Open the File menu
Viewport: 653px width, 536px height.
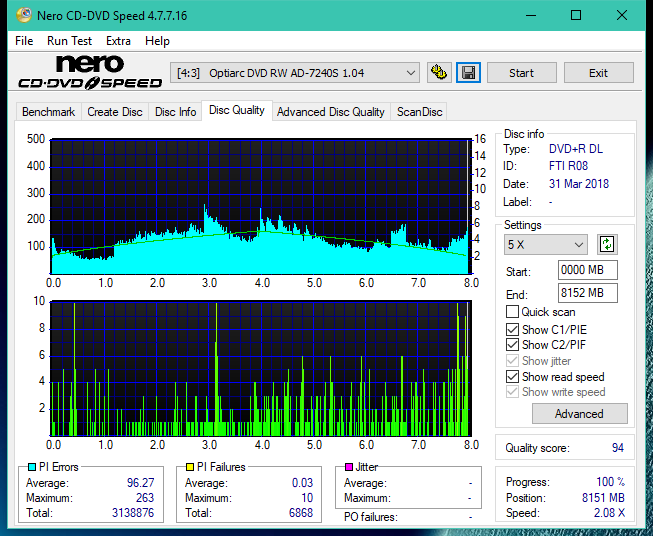point(24,41)
